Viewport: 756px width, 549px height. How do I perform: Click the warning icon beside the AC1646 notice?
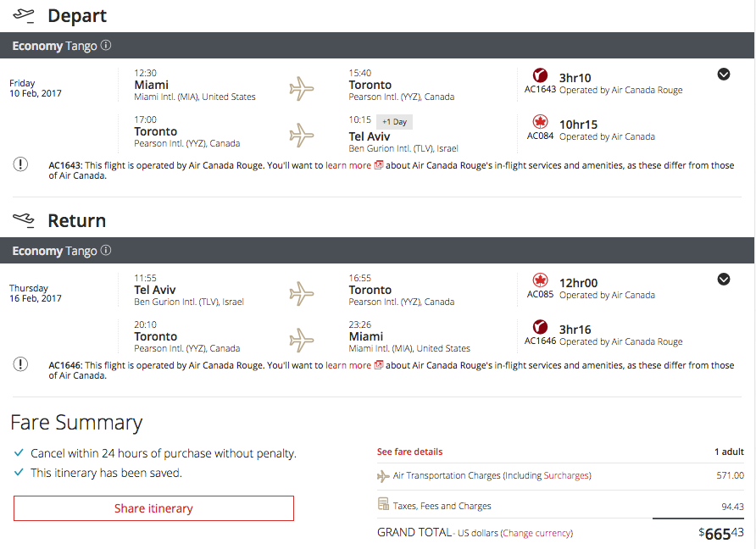[x=20, y=364]
